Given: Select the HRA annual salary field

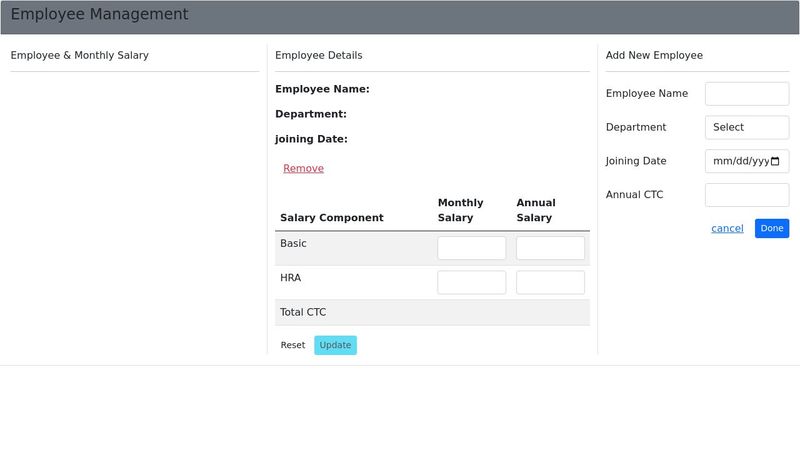Looking at the screenshot, I should [x=550, y=282].
